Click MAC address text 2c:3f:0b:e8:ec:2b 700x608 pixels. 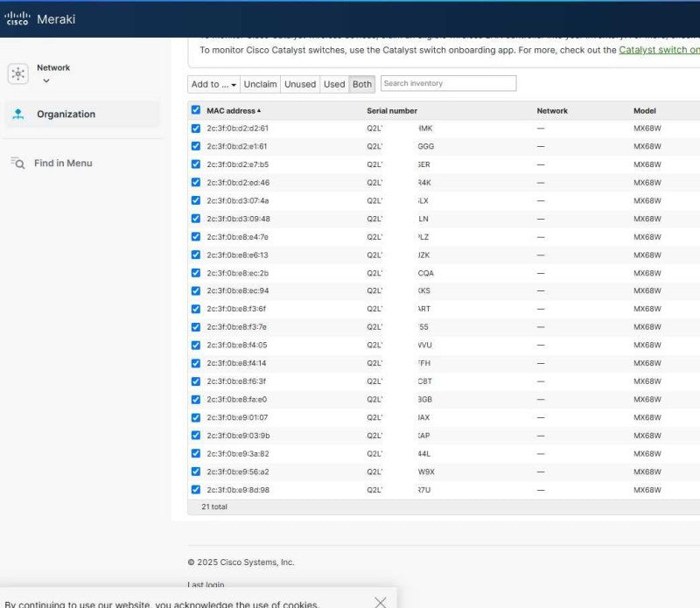click(x=237, y=273)
